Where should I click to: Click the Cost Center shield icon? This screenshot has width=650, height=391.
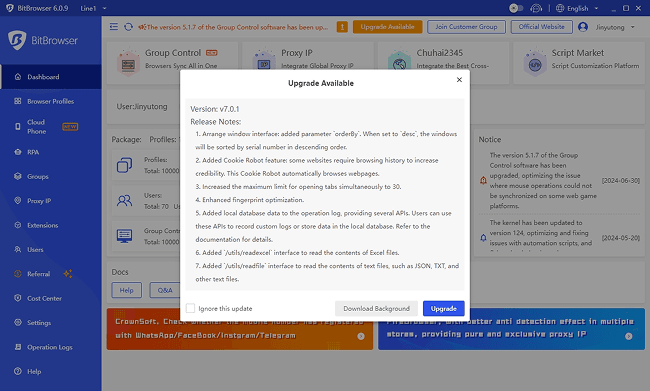tap(18, 298)
